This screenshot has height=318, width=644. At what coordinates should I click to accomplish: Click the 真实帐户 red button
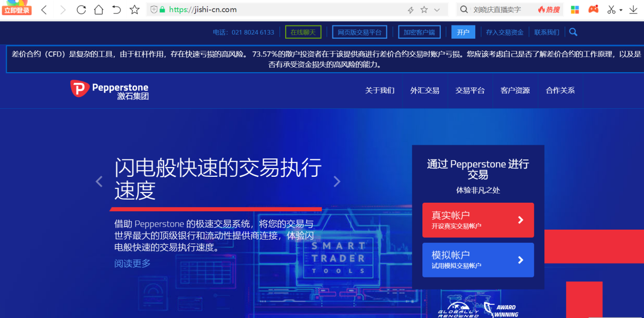tap(478, 220)
